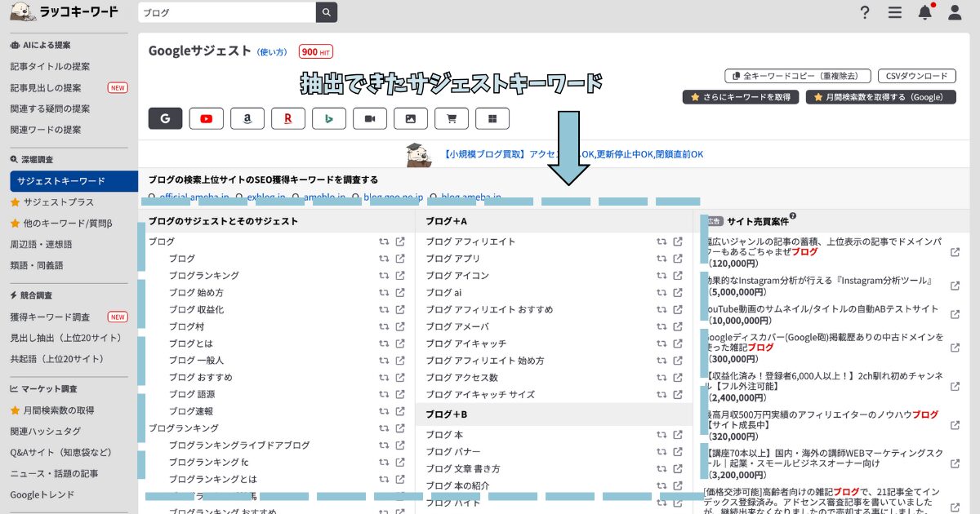Select the shopping cart suggest source

[x=451, y=118]
